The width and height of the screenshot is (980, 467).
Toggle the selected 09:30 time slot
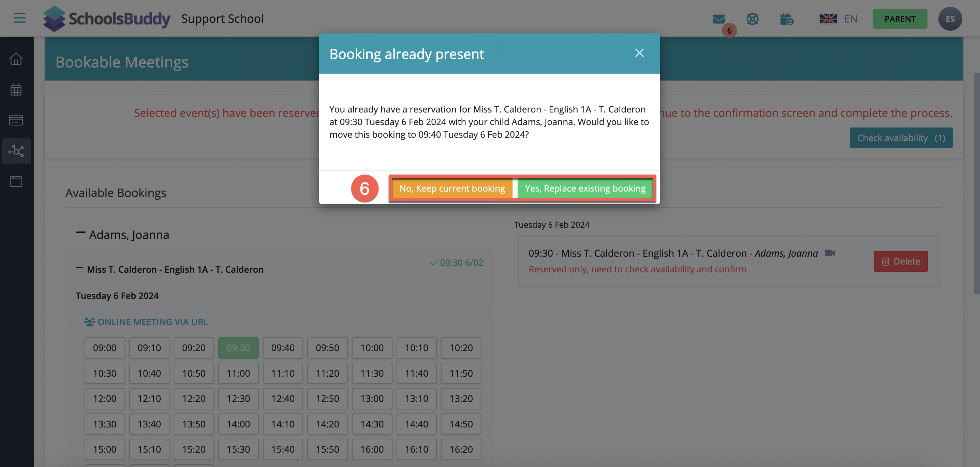pos(238,348)
